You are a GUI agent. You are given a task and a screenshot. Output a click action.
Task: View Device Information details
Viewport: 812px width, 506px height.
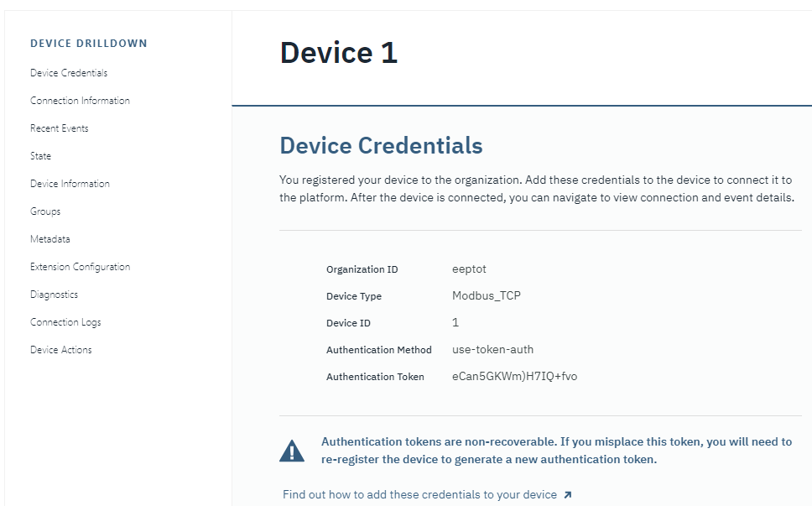(70, 183)
